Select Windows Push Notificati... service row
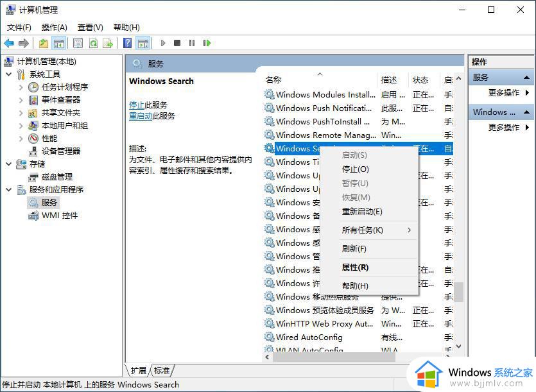 [358, 108]
